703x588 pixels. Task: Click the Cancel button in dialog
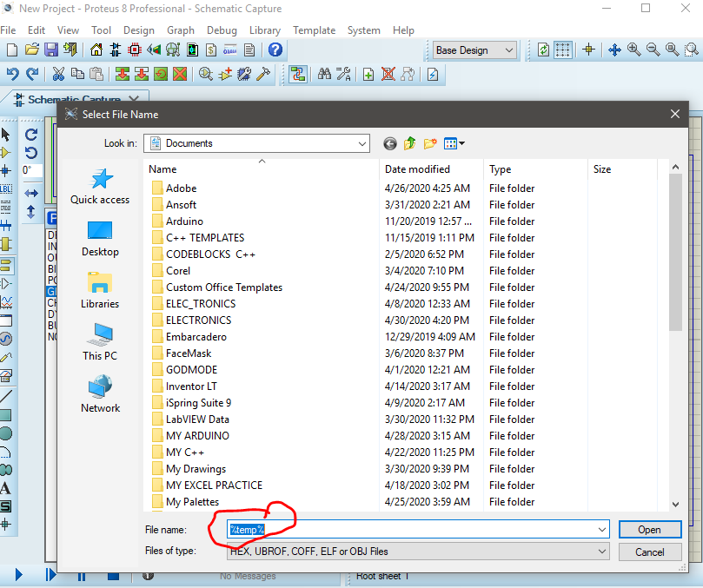tap(650, 552)
